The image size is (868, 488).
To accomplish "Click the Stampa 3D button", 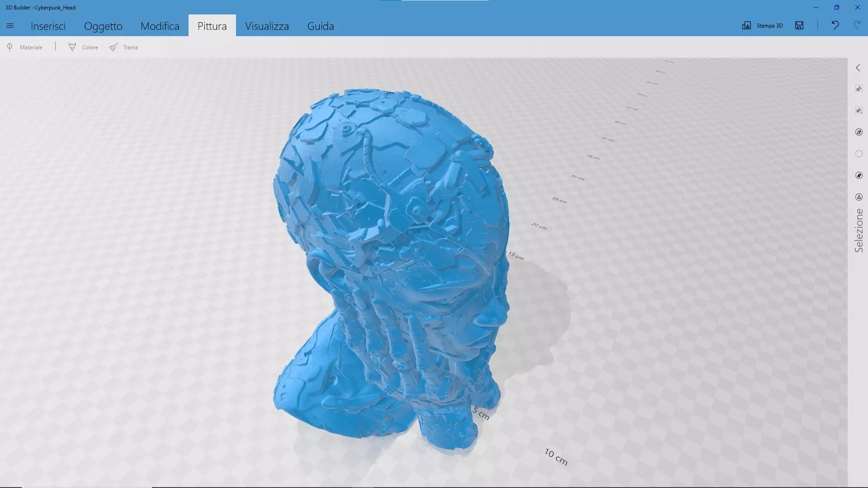I will pos(763,25).
